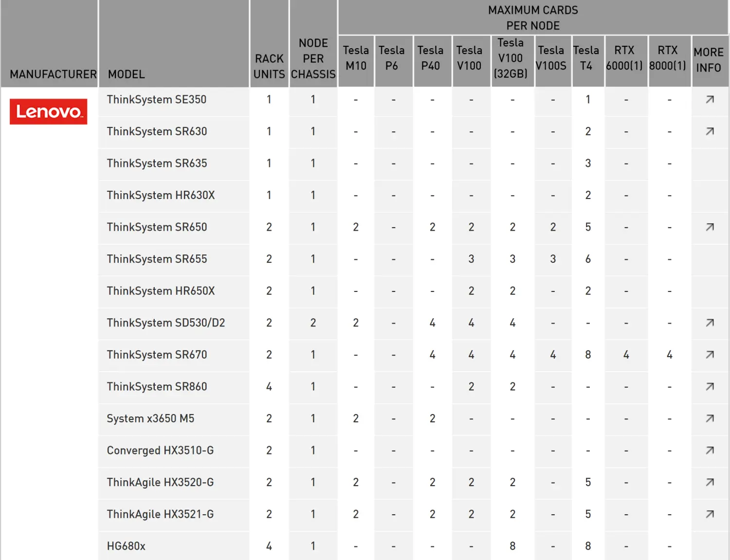Select the ThinkSystem SE350 model name
This screenshot has height=560, width=730.
click(x=157, y=100)
